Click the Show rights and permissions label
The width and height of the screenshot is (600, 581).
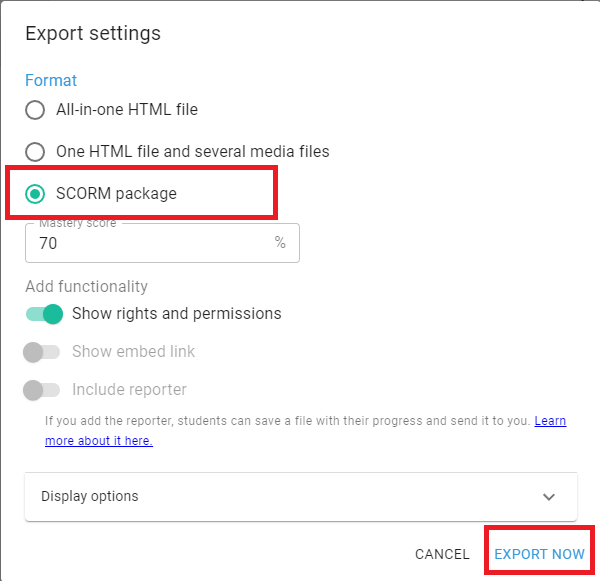click(176, 314)
